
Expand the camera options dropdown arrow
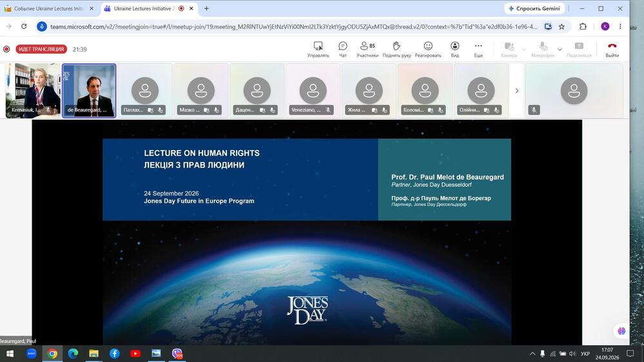pyautogui.click(x=524, y=50)
